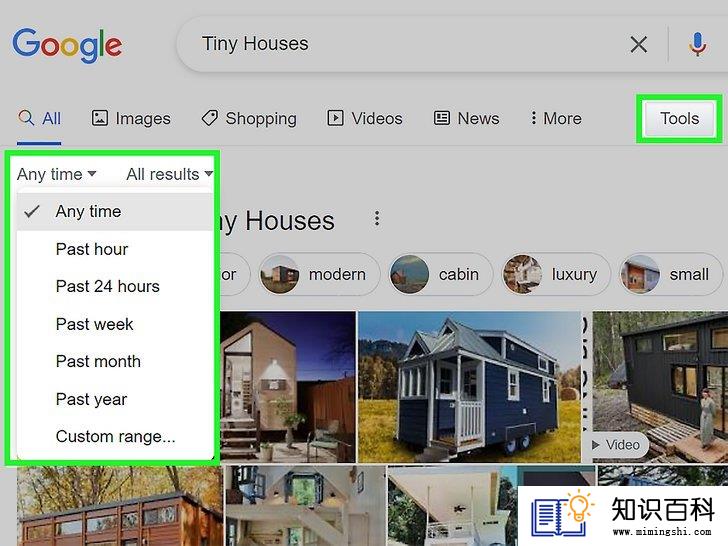Expand the Any time dropdown
The height and width of the screenshot is (546, 728).
[57, 174]
